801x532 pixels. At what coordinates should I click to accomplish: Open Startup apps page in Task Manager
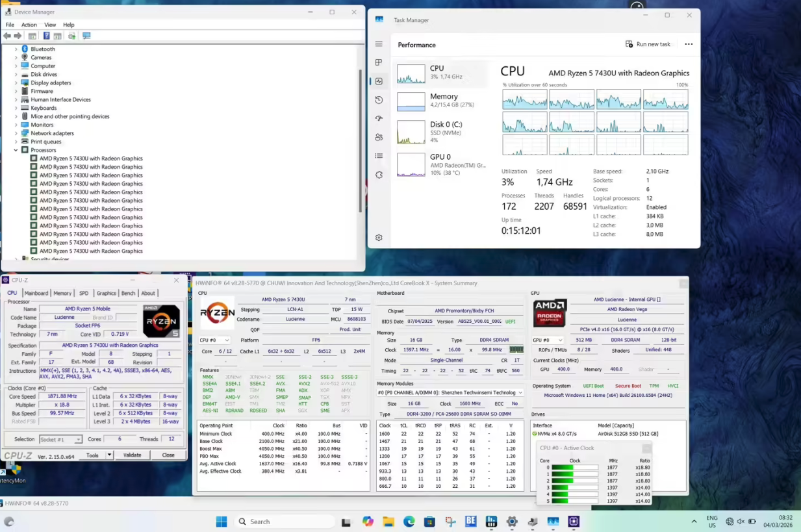pos(379,119)
